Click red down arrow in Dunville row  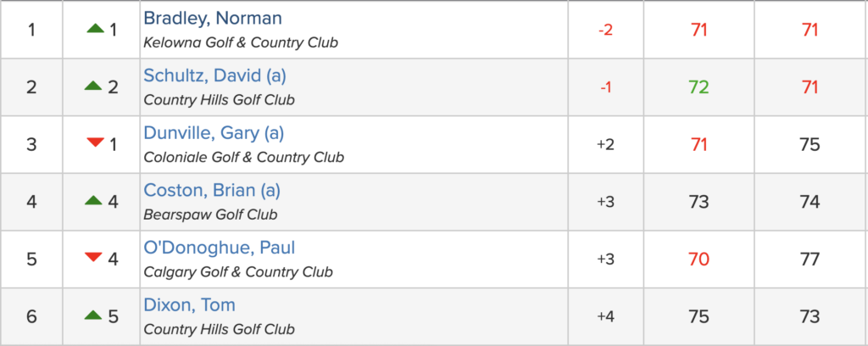click(95, 143)
